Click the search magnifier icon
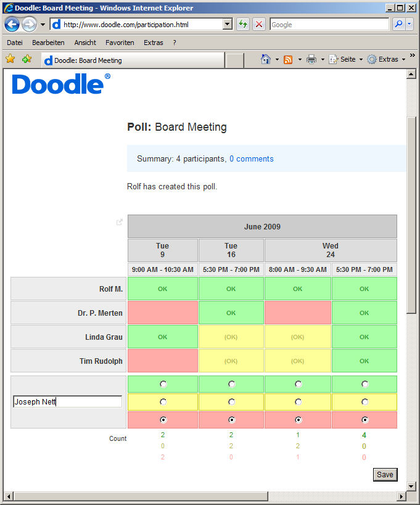 point(399,24)
